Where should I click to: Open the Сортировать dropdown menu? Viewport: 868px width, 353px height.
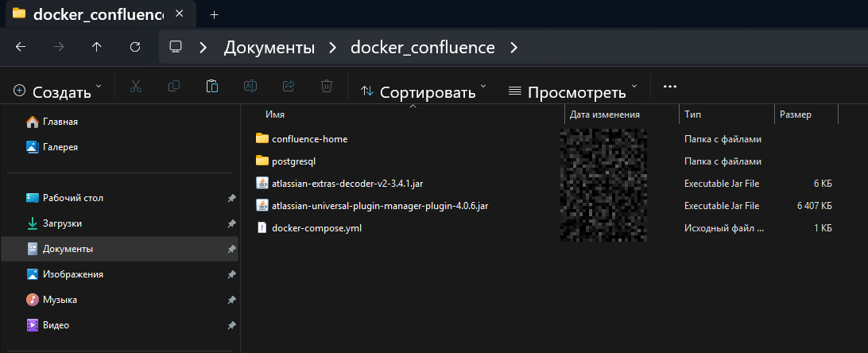click(x=424, y=91)
